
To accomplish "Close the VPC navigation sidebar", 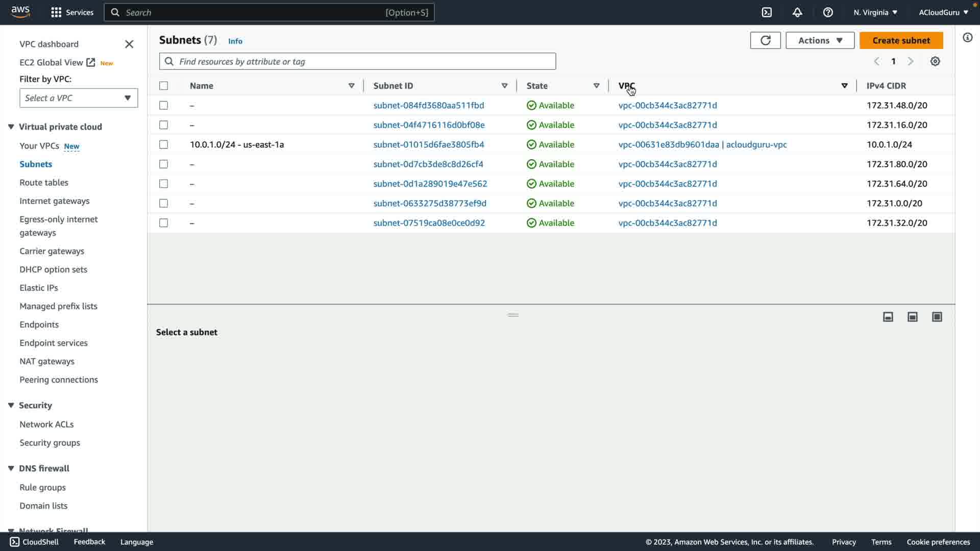I will tap(129, 44).
